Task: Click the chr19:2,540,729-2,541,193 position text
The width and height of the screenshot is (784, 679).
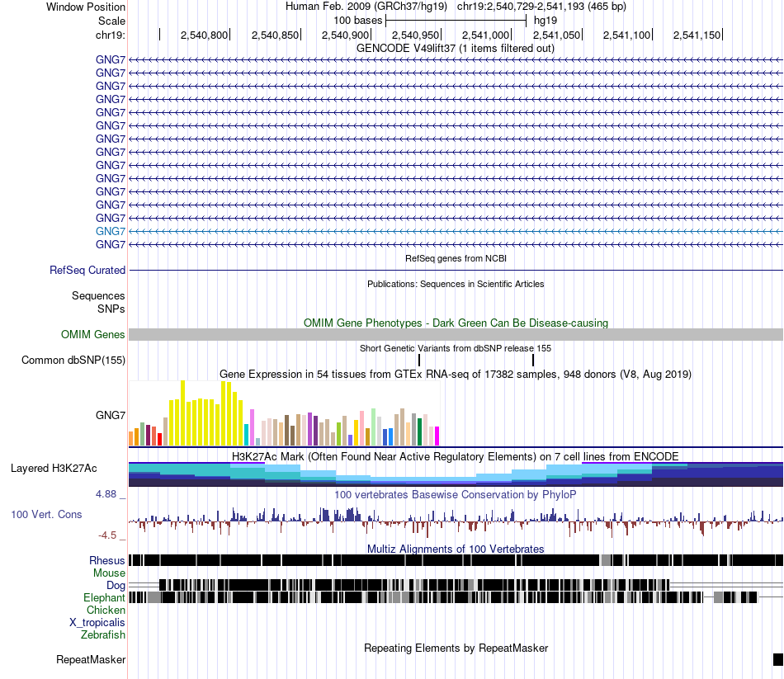Action: (541, 7)
